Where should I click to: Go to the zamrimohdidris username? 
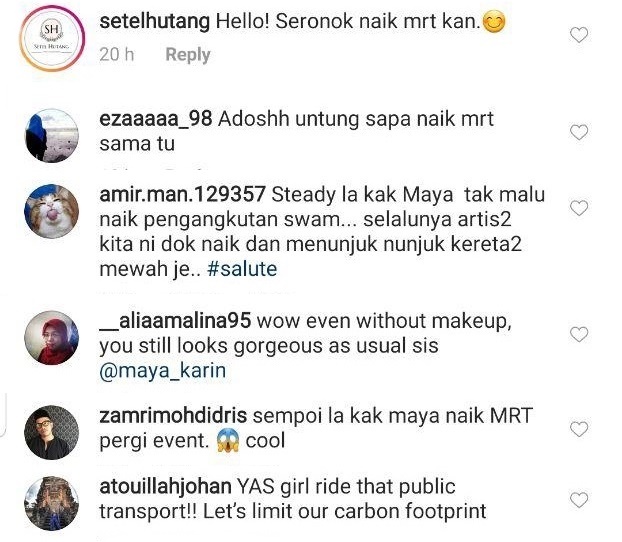[173, 416]
